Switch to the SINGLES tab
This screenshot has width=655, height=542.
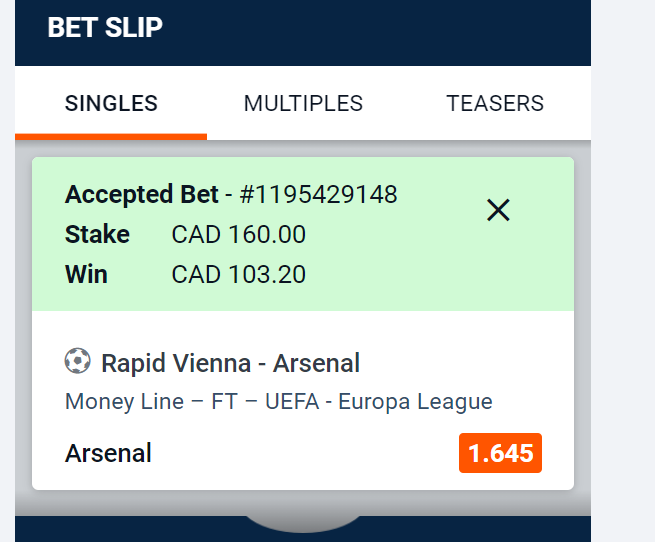111,104
